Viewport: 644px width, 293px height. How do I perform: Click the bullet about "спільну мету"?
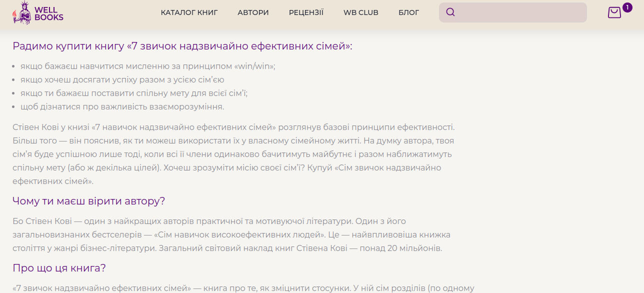[134, 93]
